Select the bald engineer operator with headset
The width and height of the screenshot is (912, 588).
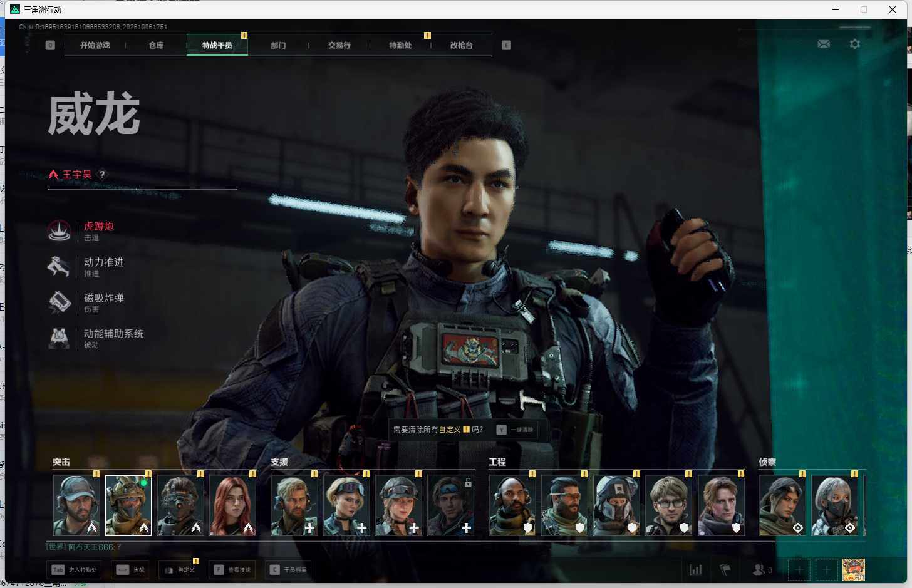pyautogui.click(x=512, y=505)
